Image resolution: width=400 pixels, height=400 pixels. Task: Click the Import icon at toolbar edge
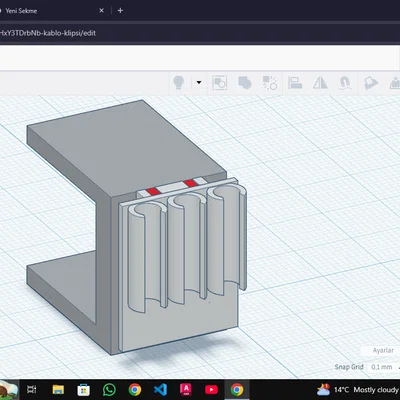(395, 83)
